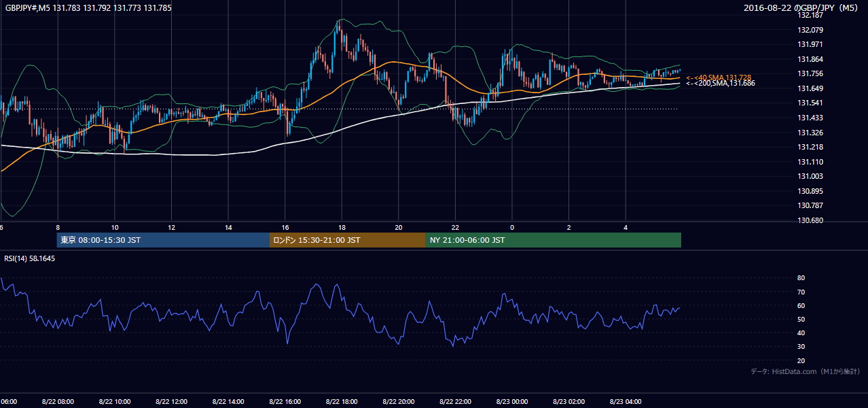Click hour label 12 under price chart
Image resolution: width=868 pixels, height=408 pixels.
(x=172, y=228)
